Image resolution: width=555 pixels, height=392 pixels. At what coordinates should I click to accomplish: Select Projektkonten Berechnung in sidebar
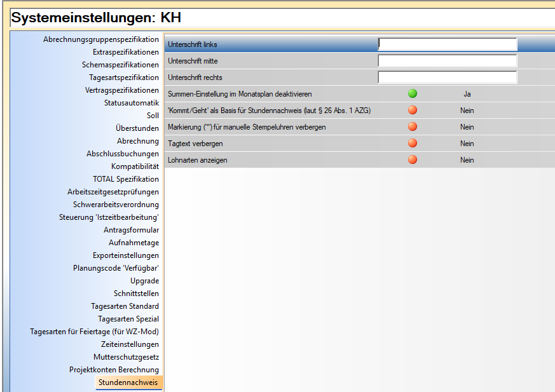114,370
